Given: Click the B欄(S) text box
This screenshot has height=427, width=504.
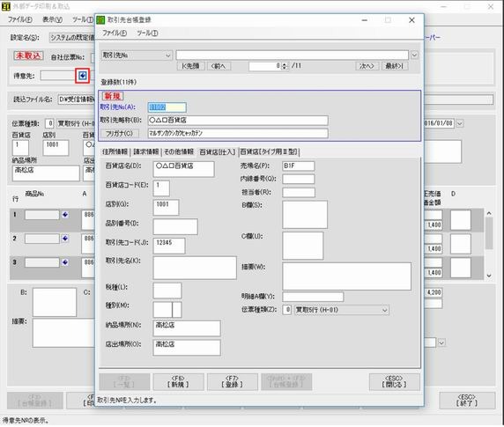Looking at the screenshot, I should coord(305,215).
